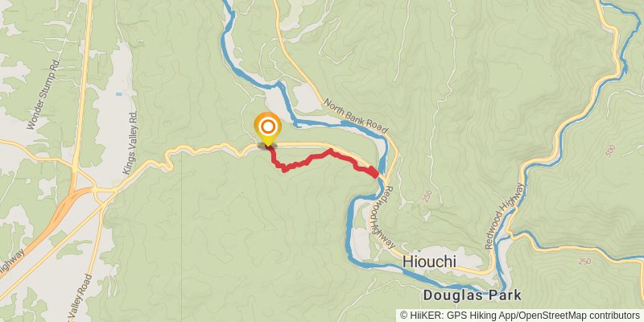The width and height of the screenshot is (644, 322).
Task: Select the Douglas Park label
Action: coord(473,295)
